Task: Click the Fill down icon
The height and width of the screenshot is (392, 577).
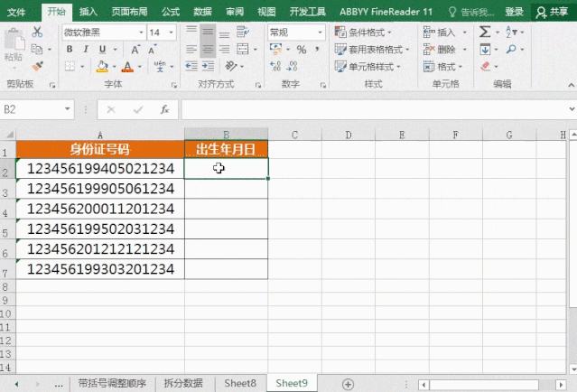Action: 485,50
